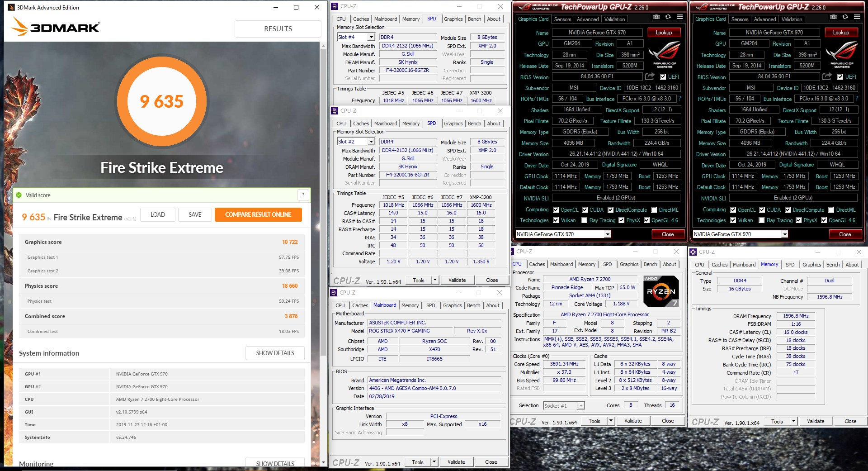
Task: Toggle the UEFI checkbox in right GPU-Z window
Action: pos(840,77)
